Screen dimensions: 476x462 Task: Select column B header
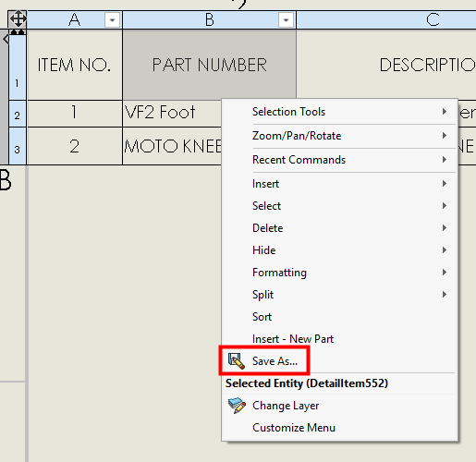click(x=210, y=20)
